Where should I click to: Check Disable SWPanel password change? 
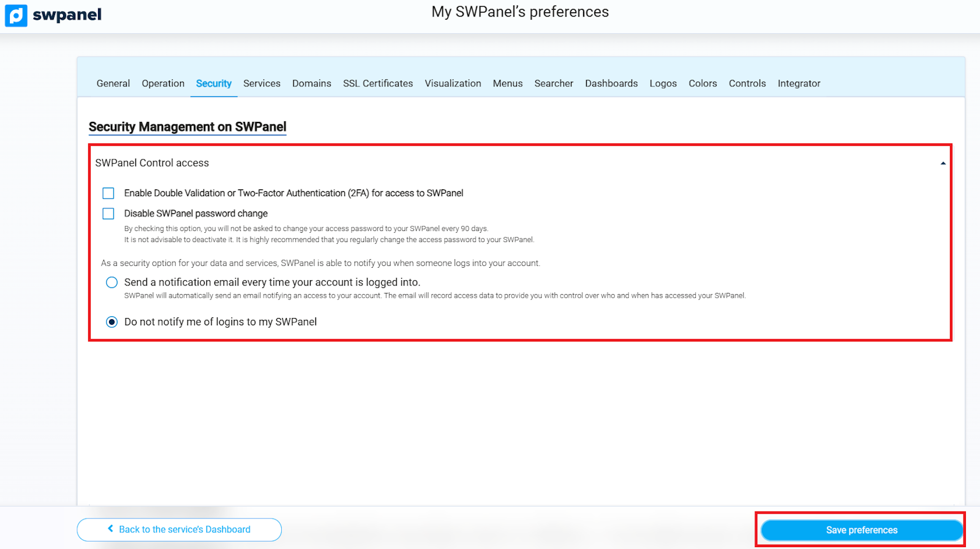click(108, 214)
